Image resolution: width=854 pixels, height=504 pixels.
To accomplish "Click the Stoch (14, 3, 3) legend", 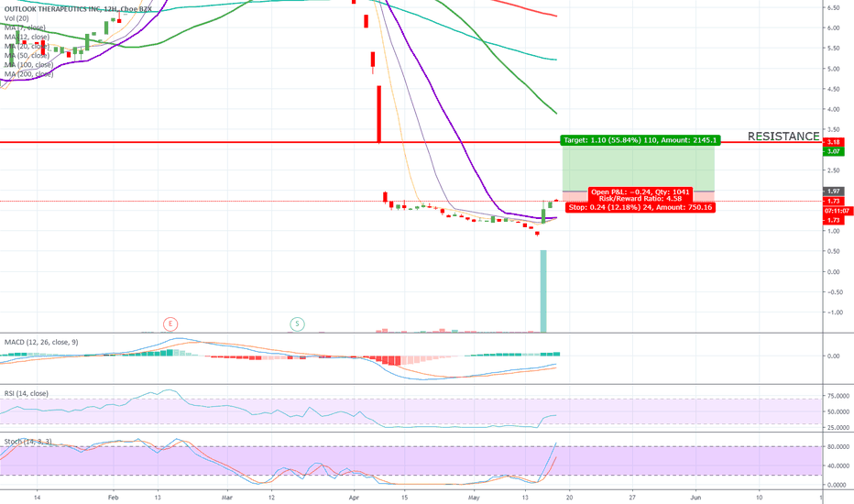I will coord(27,442).
